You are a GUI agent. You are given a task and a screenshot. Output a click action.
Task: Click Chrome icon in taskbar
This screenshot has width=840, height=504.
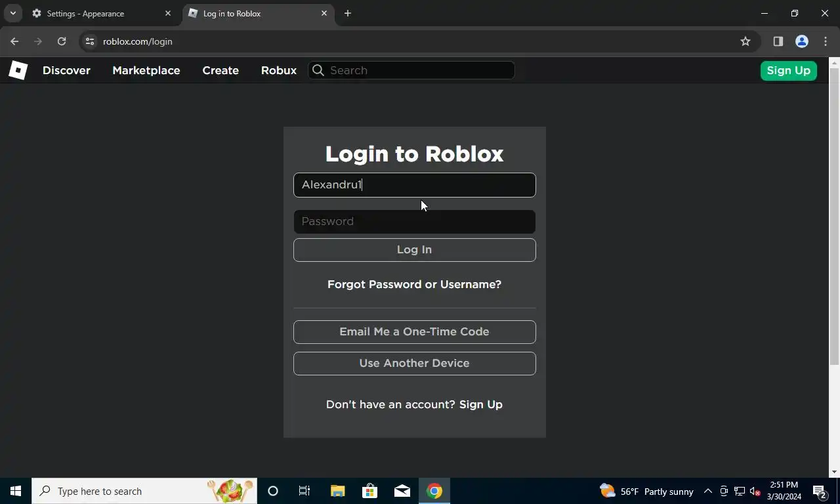(x=434, y=491)
